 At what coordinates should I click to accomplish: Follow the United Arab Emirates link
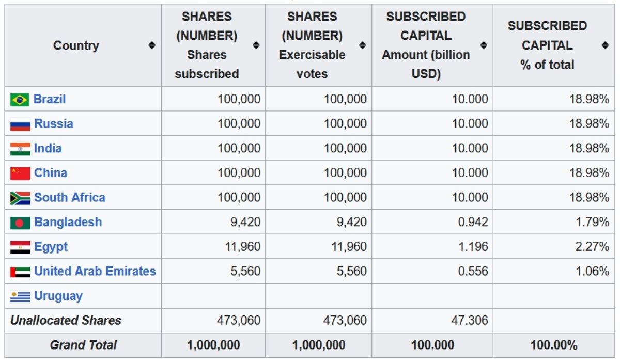(x=95, y=271)
